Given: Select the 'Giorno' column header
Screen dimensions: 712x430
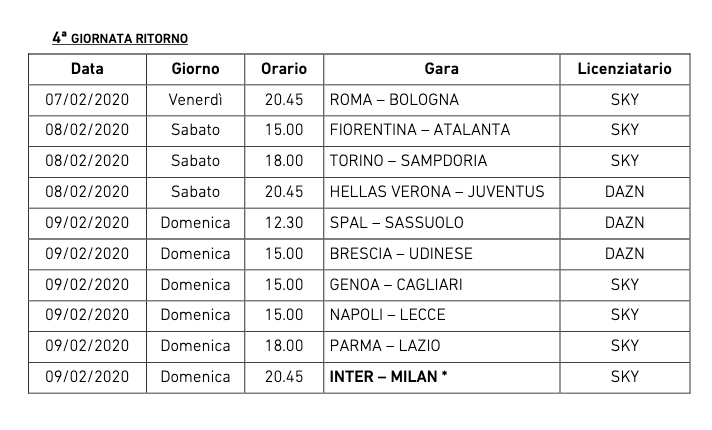Looking at the screenshot, I should [x=195, y=69].
